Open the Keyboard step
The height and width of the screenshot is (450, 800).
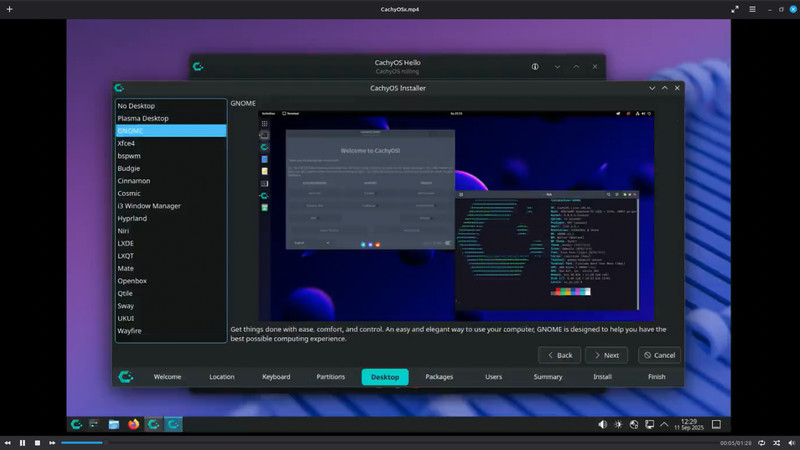point(276,377)
